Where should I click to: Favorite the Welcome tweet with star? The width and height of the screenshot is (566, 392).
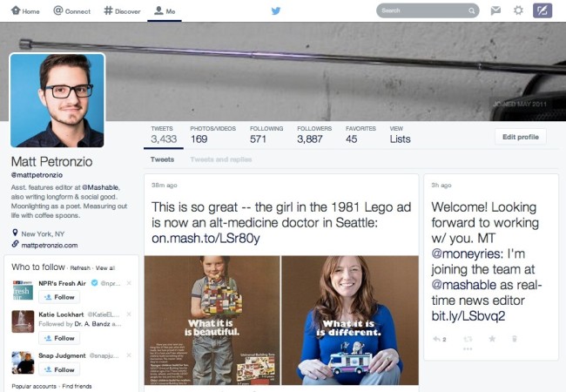pos(492,339)
